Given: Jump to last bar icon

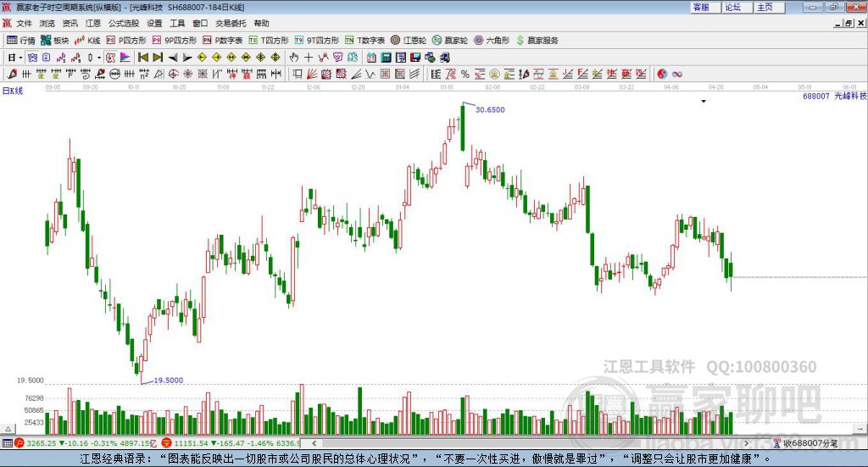Looking at the screenshot, I should (158, 58).
